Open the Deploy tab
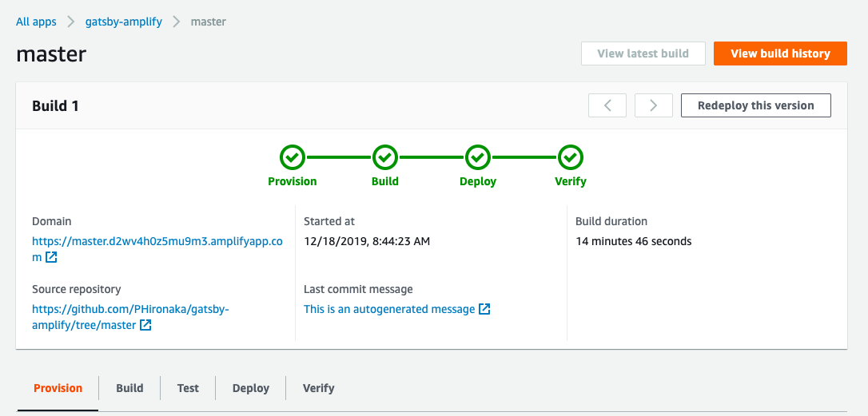This screenshot has height=416, width=868. [251, 388]
